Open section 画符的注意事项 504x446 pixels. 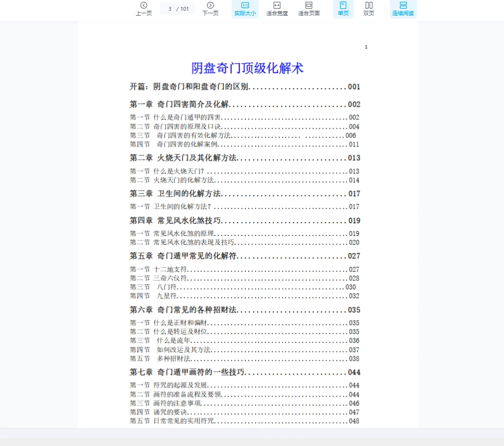point(244,403)
